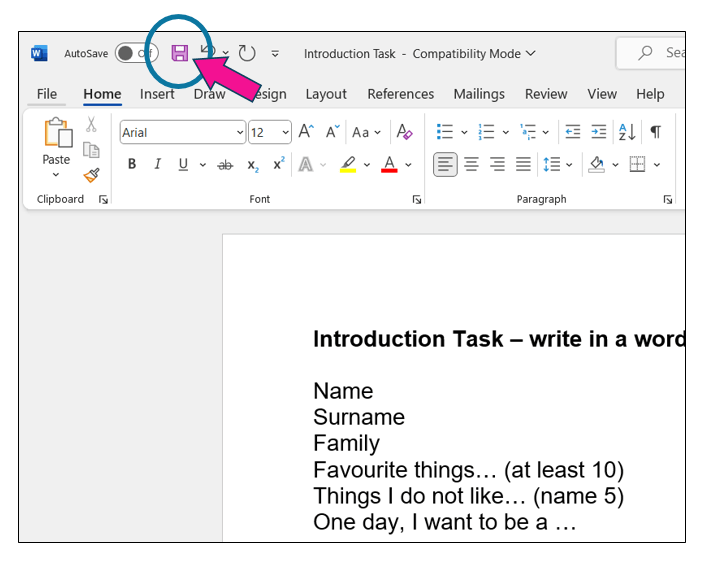The width and height of the screenshot is (711, 561).
Task: Click the Redo arrow icon
Action: (x=247, y=53)
